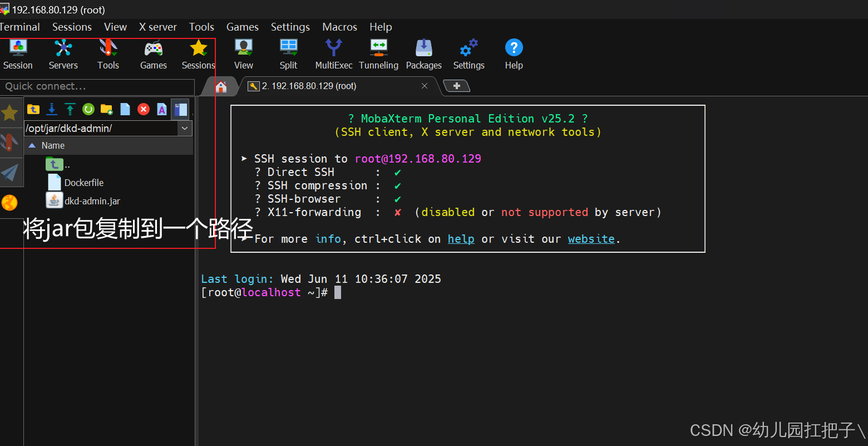Open a new tab with plus button
Image resolution: width=868 pixels, height=446 pixels.
pyautogui.click(x=457, y=86)
